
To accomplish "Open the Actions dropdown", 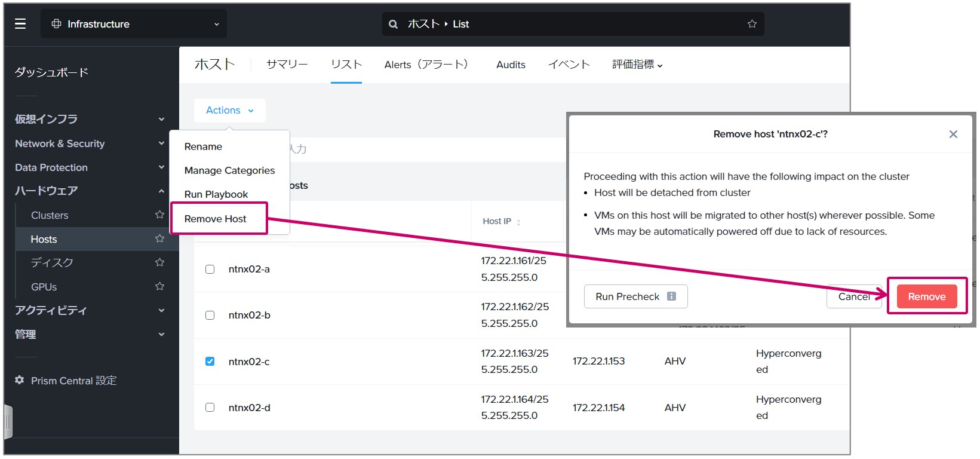I will pos(230,111).
